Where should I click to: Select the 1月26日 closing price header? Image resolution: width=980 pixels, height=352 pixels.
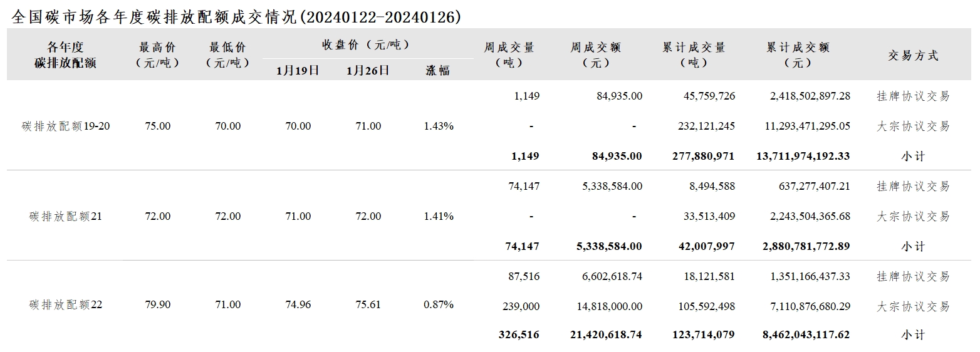368,70
